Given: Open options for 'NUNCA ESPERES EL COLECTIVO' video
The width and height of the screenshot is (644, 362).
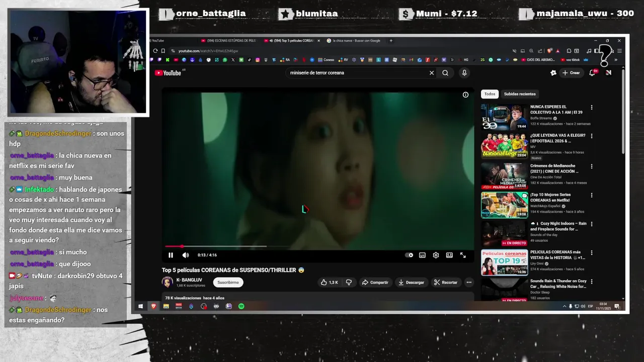Looking at the screenshot, I should [592, 108].
